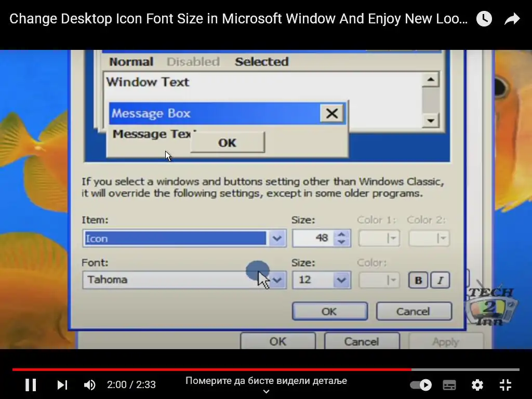Image resolution: width=532 pixels, height=399 pixels.
Task: Open the font Color swatch picker
Action: (379, 280)
